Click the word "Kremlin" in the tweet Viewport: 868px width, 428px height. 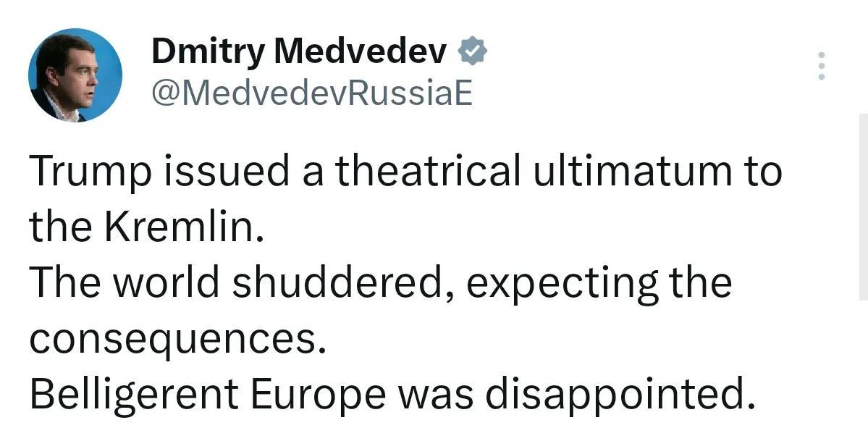pos(180,228)
